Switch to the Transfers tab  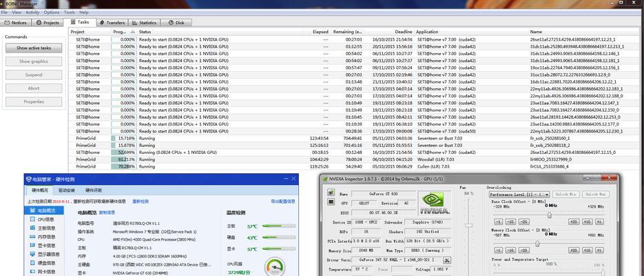(x=112, y=23)
